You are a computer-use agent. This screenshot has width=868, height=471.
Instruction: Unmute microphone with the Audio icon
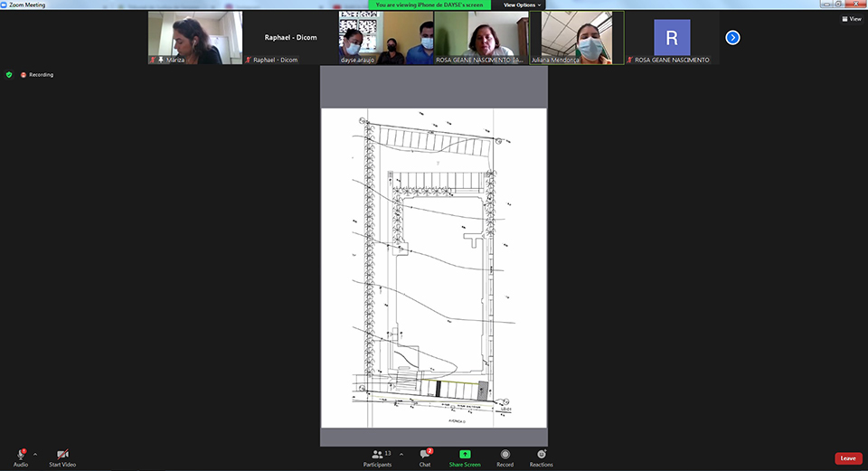(x=20, y=455)
